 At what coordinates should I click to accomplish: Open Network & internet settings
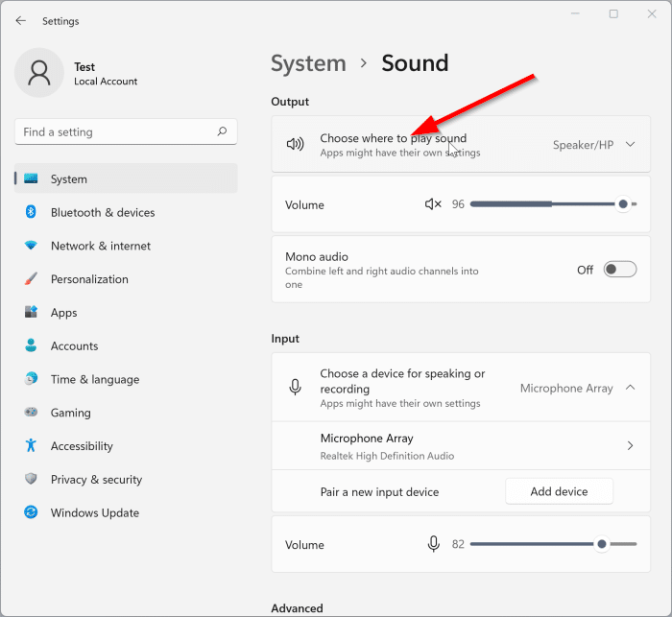126,246
